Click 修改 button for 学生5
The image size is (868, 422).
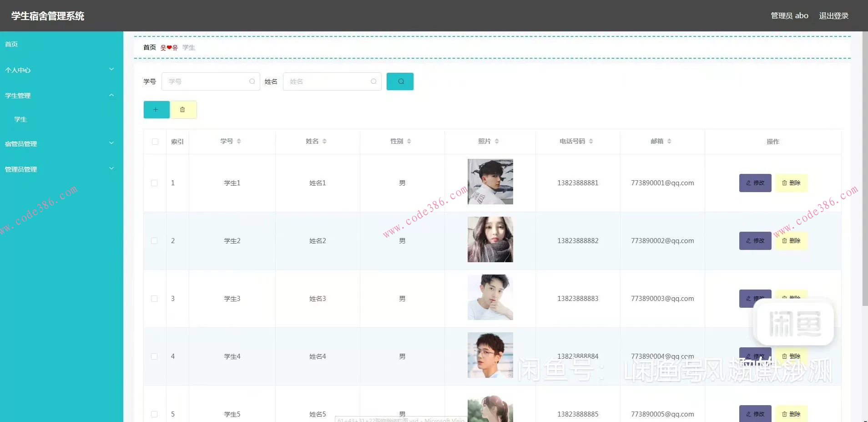[755, 413]
